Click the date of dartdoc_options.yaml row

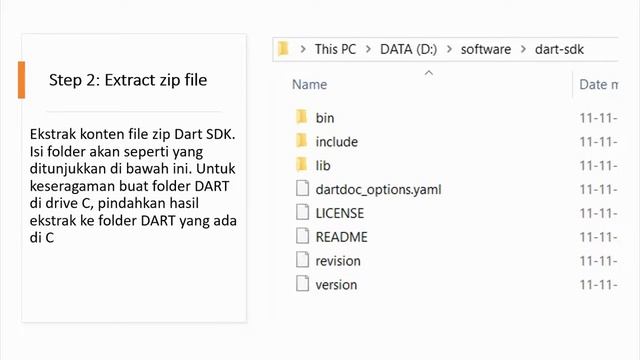click(x=599, y=189)
